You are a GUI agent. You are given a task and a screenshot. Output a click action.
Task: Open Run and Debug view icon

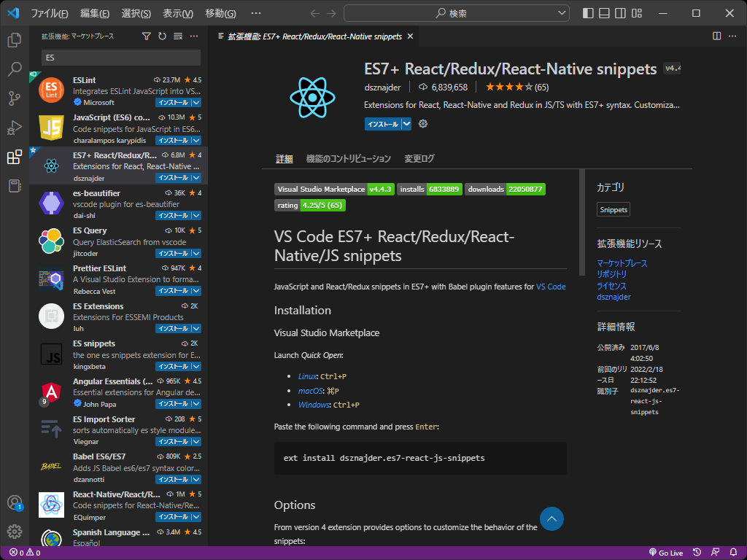coord(15,128)
